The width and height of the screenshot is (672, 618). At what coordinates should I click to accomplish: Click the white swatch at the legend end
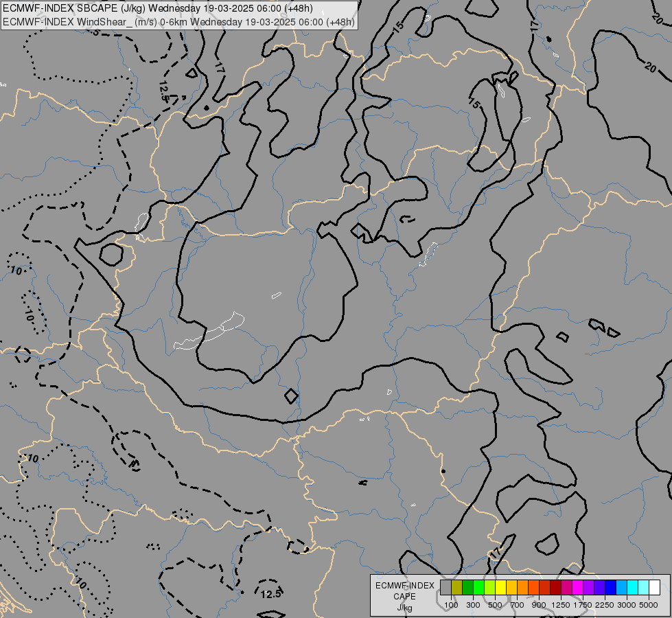click(654, 588)
